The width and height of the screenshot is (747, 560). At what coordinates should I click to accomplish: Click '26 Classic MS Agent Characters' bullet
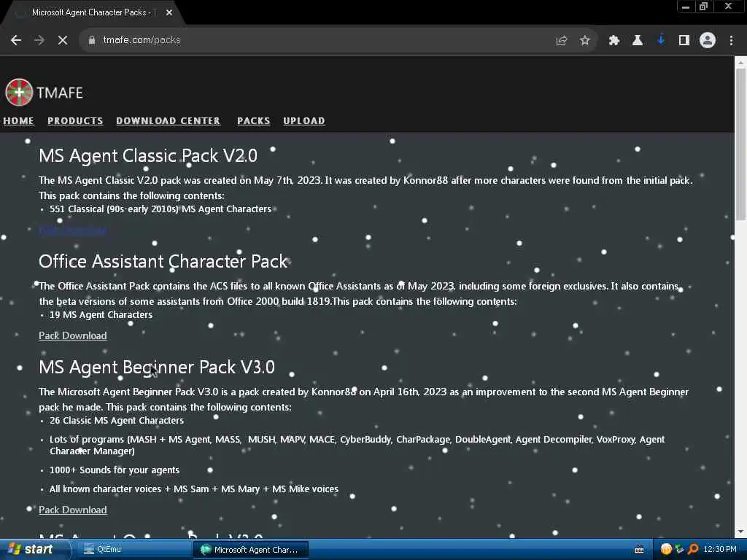(117, 421)
